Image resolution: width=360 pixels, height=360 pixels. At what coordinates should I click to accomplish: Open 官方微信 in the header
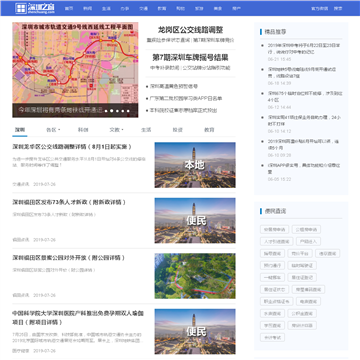click(x=319, y=9)
